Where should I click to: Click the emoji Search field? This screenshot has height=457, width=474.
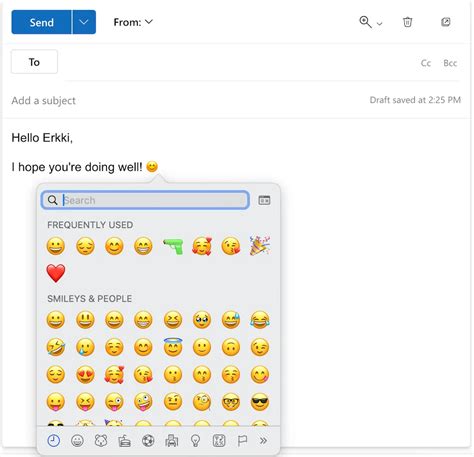click(x=145, y=200)
